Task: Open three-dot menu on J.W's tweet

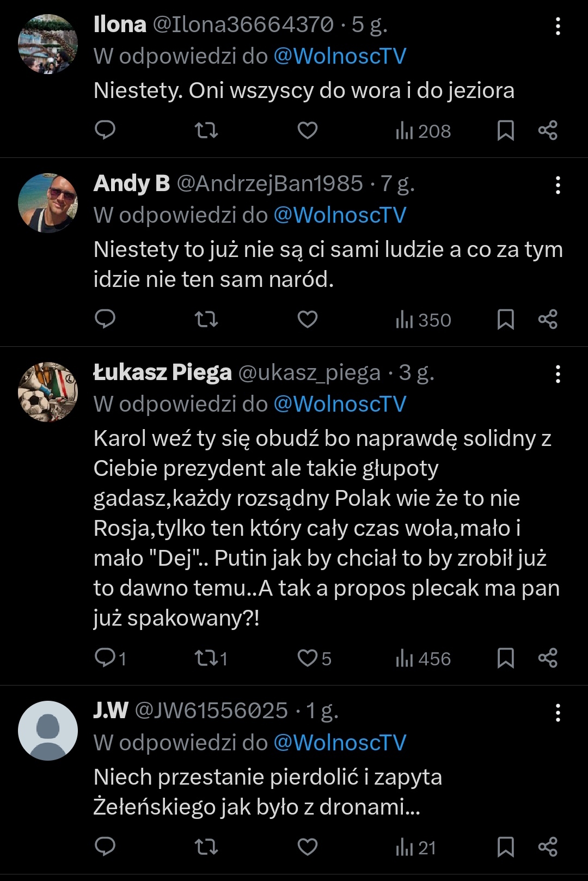Action: (x=558, y=712)
